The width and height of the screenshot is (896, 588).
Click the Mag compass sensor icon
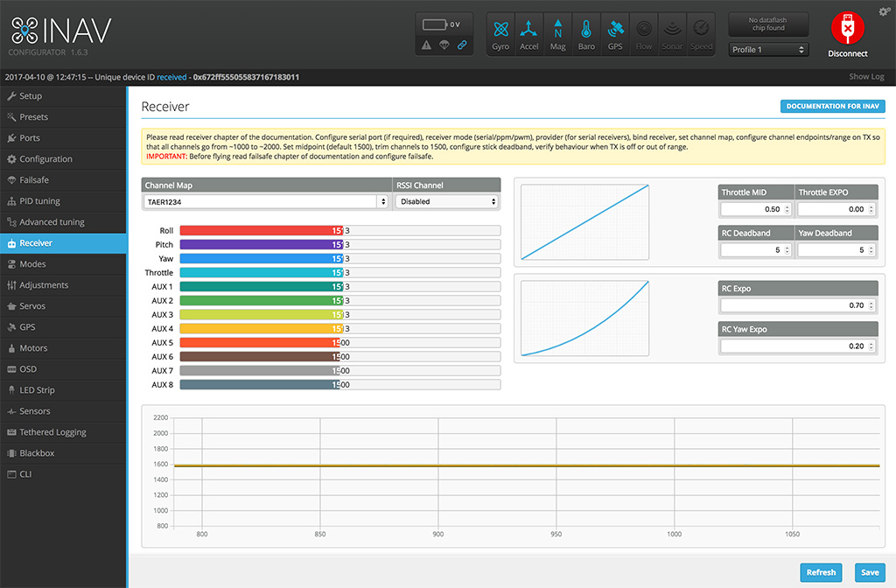[558, 34]
